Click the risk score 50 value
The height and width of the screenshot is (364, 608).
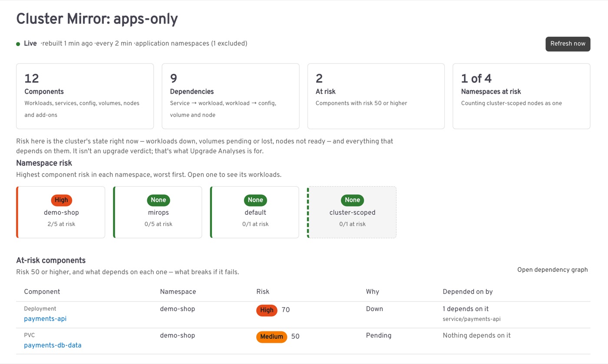click(x=295, y=337)
